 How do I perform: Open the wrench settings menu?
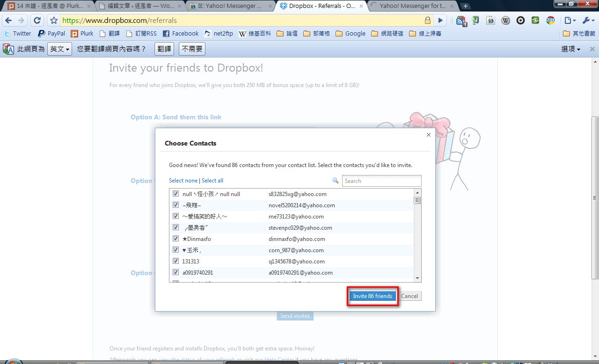coord(587,21)
